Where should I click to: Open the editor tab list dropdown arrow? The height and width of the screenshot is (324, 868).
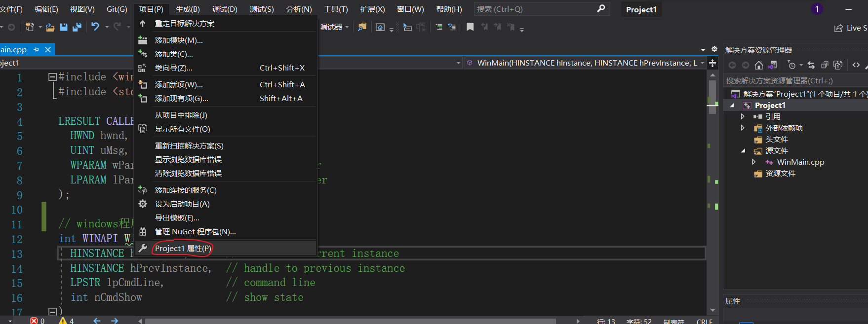703,50
